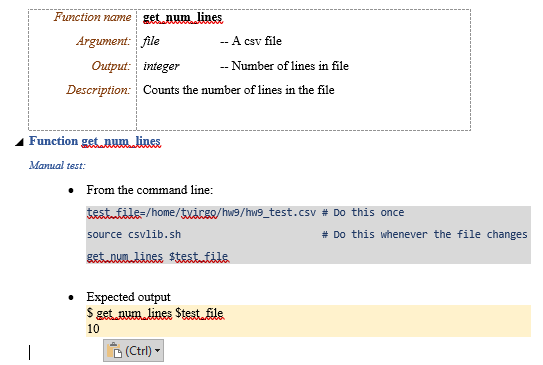The height and width of the screenshot is (365, 543).
Task: Click '$ get_num_lines $test_file' expected output line
Action: (x=155, y=313)
